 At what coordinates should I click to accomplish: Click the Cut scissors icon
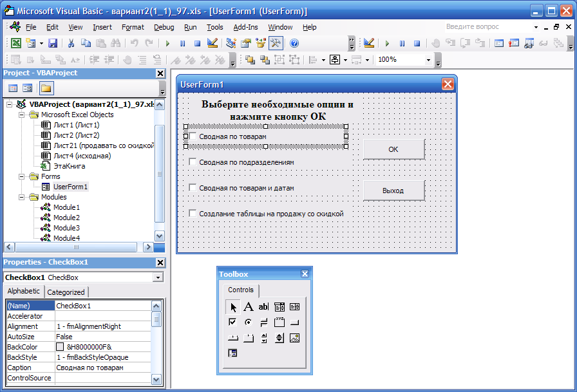[x=71, y=43]
